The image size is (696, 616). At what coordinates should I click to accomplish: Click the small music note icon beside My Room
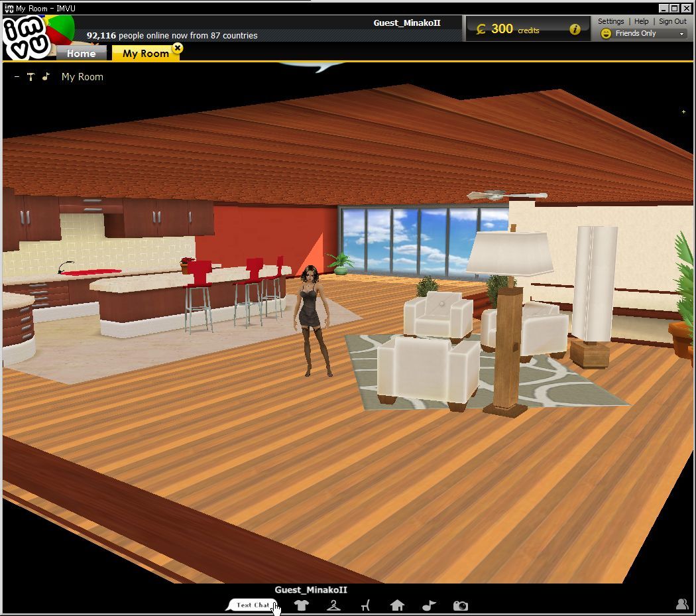pyautogui.click(x=46, y=77)
